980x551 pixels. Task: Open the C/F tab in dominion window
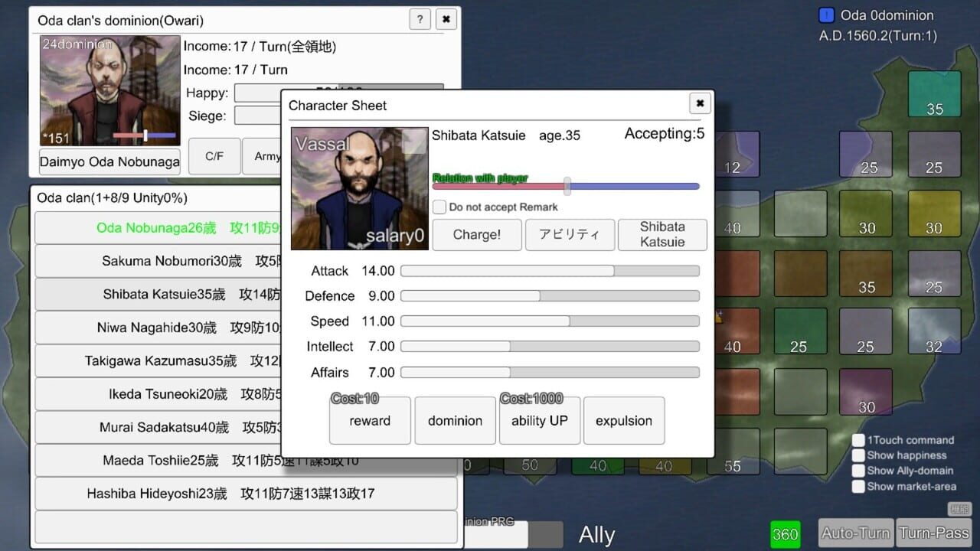coord(214,156)
